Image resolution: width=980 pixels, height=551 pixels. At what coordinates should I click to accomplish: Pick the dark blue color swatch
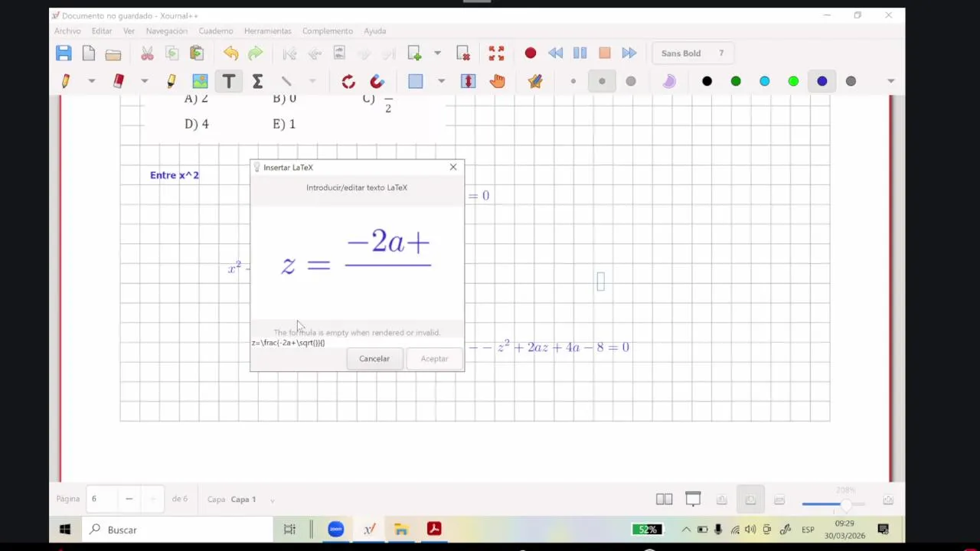click(x=822, y=81)
